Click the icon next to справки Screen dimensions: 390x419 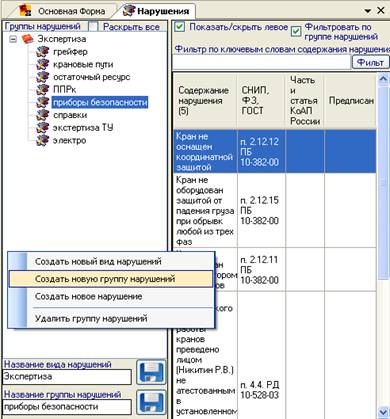point(43,115)
